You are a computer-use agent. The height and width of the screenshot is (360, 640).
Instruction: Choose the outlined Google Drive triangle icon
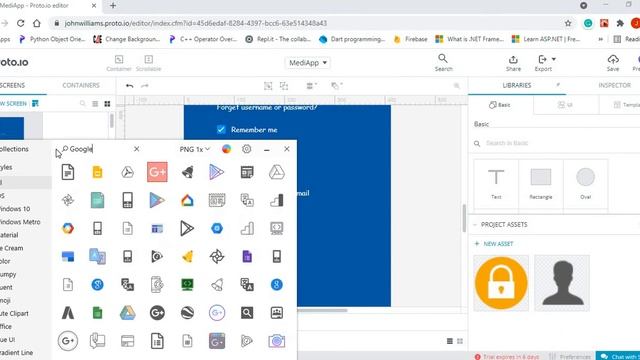click(277, 172)
